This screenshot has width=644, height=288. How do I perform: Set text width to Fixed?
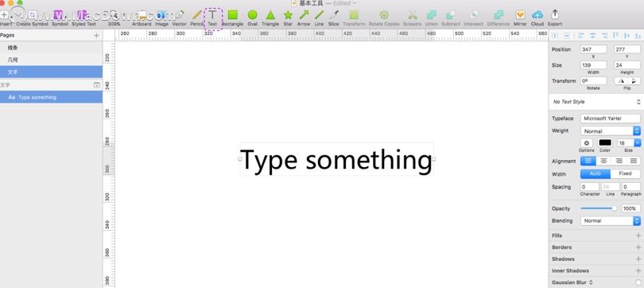coord(626,173)
